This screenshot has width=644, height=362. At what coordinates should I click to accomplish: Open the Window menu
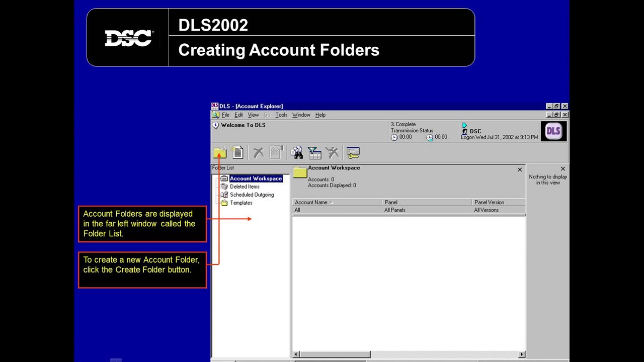(x=301, y=115)
